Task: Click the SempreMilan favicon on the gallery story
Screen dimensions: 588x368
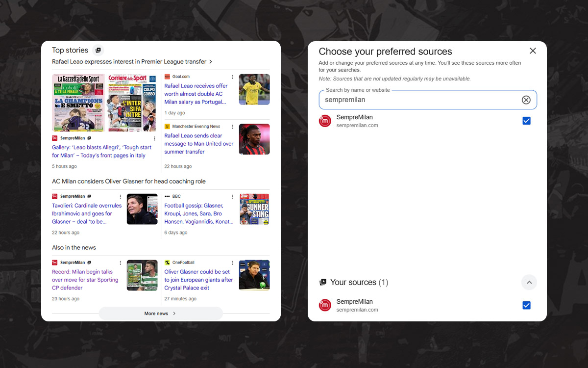Action: (x=55, y=138)
